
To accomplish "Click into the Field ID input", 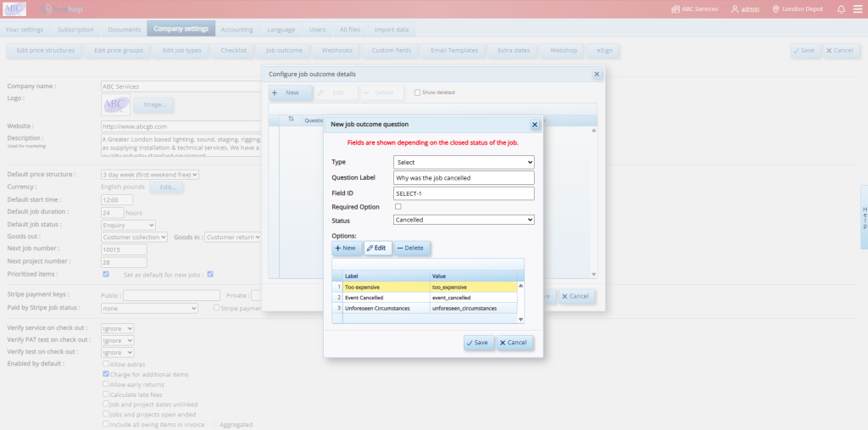I will 464,193.
